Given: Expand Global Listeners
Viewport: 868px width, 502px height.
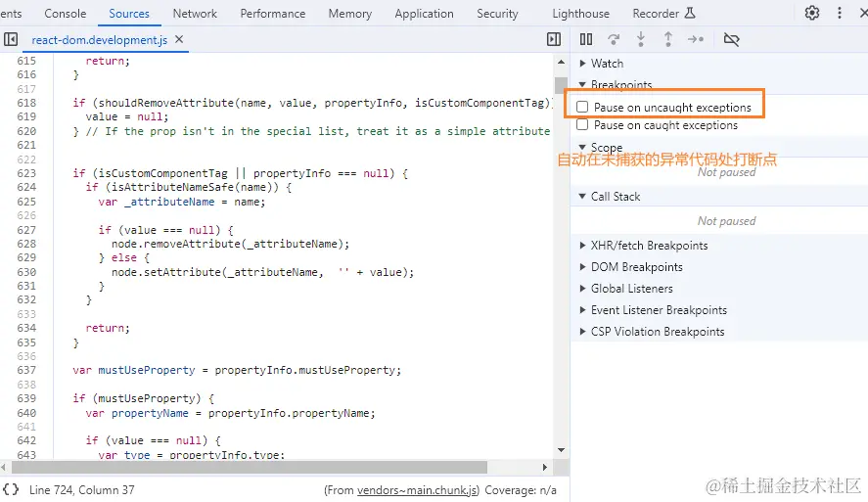Looking at the screenshot, I should pyautogui.click(x=582, y=289).
